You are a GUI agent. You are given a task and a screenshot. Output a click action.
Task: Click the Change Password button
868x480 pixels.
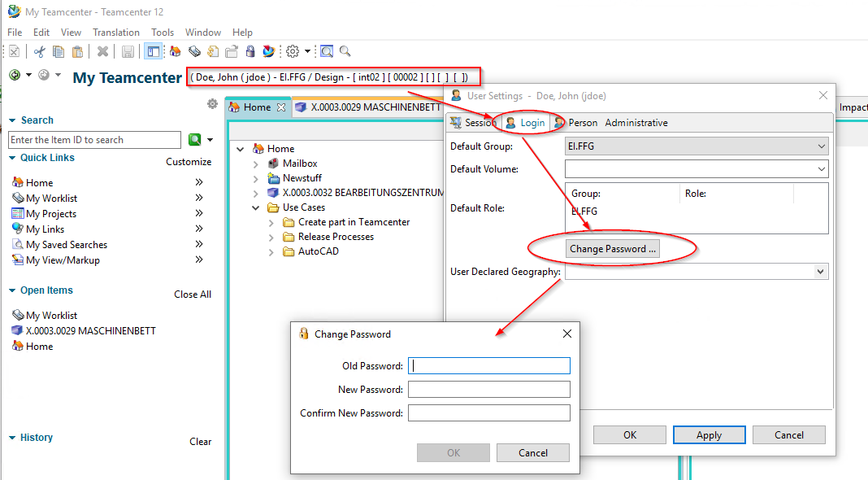[612, 249]
